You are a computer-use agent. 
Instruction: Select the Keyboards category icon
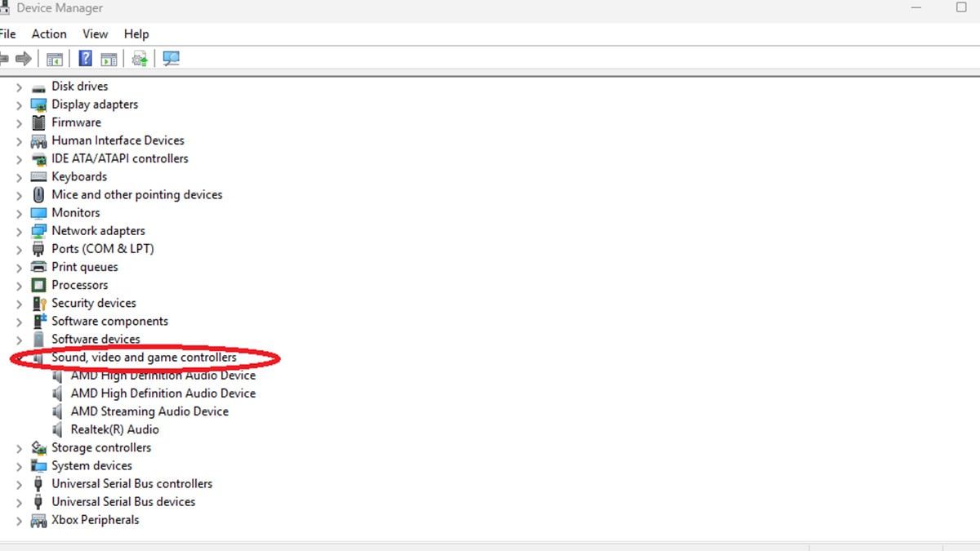(38, 176)
